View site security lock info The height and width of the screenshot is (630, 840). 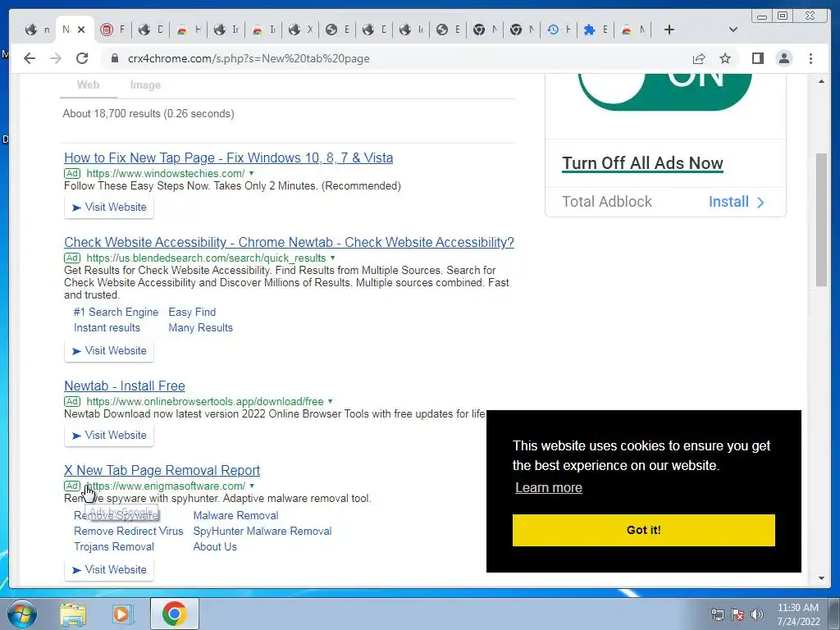tap(115, 58)
